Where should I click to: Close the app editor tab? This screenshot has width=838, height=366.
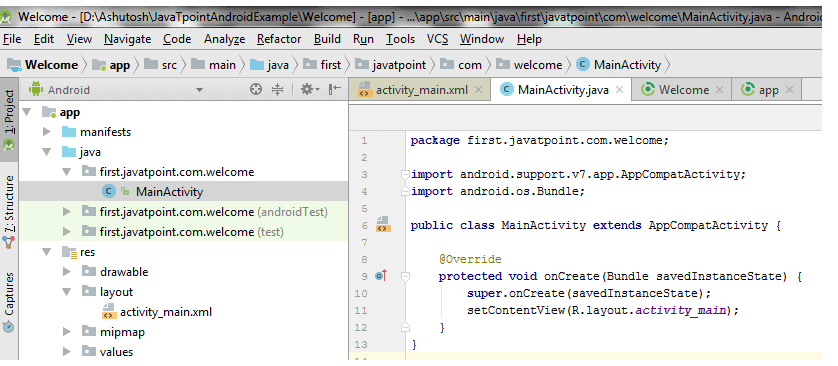pyautogui.click(x=789, y=90)
